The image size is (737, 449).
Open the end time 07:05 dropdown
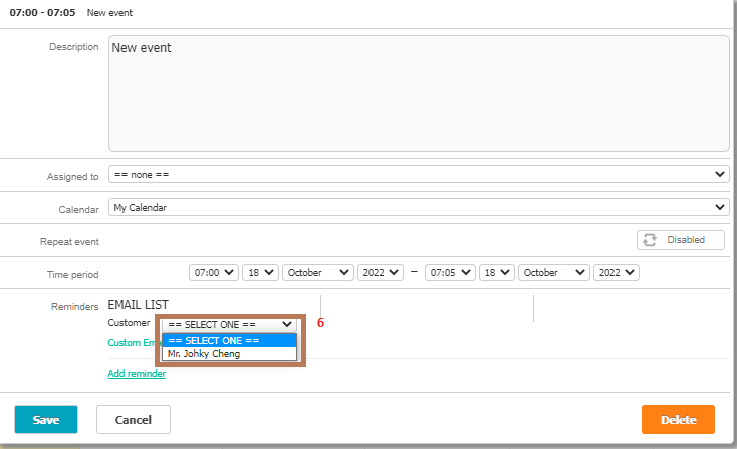pyautogui.click(x=449, y=272)
